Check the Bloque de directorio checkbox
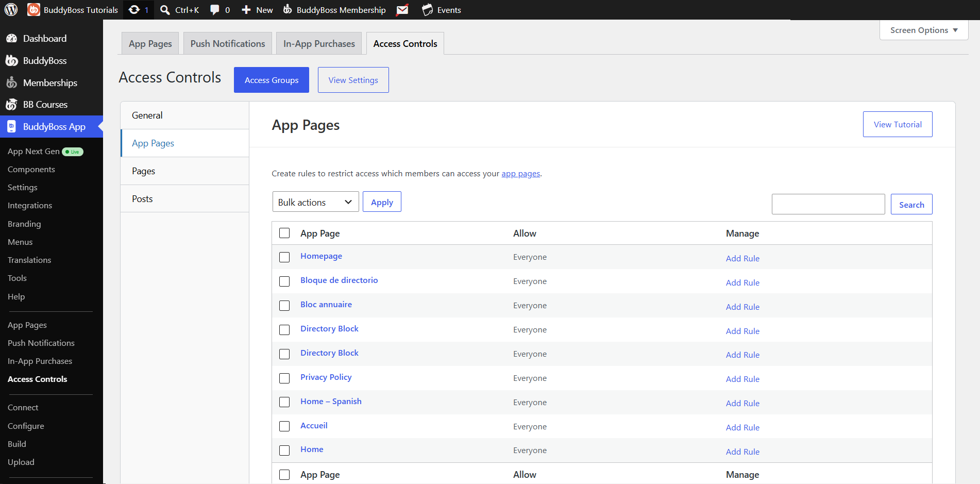Image resolution: width=980 pixels, height=484 pixels. pyautogui.click(x=284, y=281)
